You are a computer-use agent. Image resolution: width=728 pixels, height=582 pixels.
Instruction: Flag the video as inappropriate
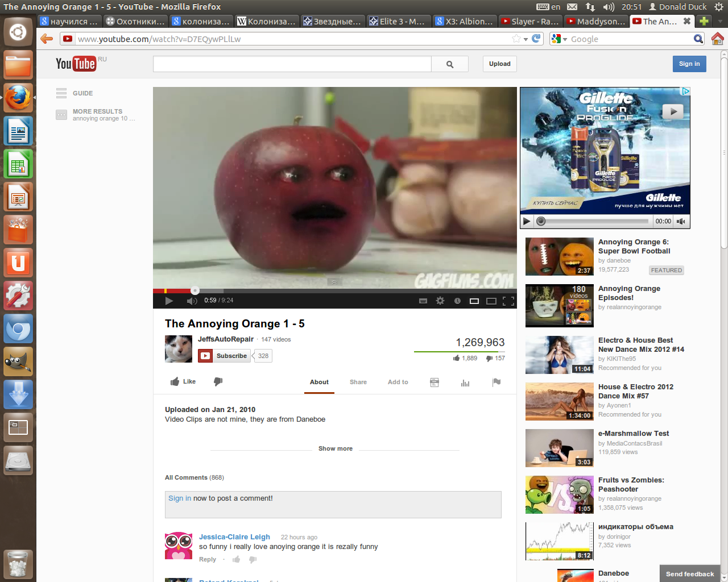497,383
